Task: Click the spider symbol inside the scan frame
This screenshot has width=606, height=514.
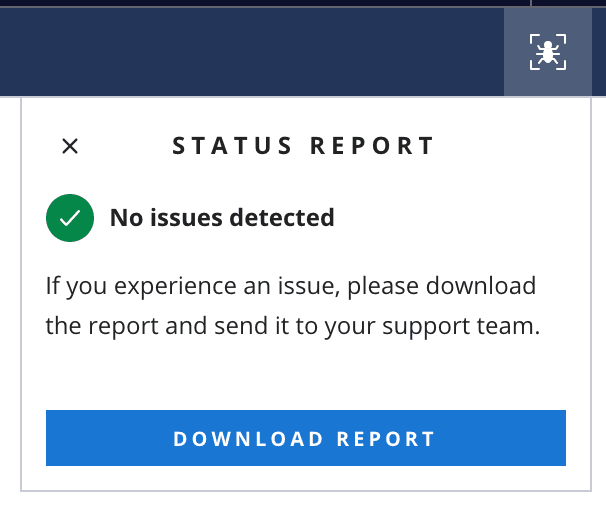Action: 547,52
